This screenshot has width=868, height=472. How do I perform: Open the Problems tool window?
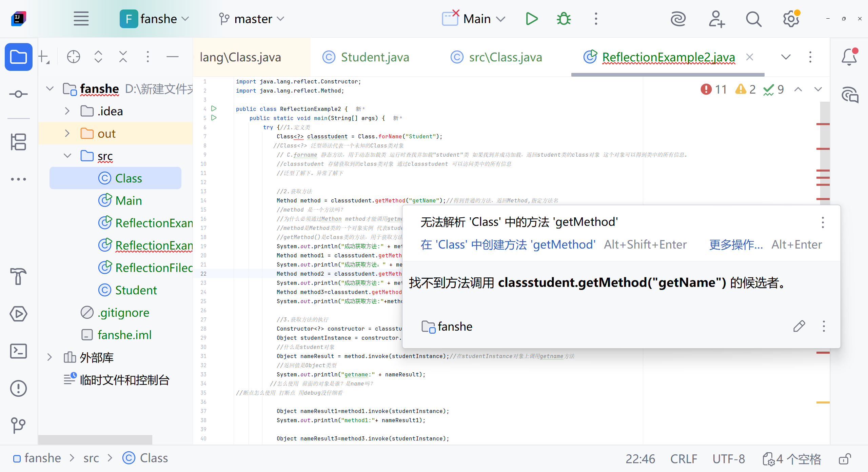point(18,388)
